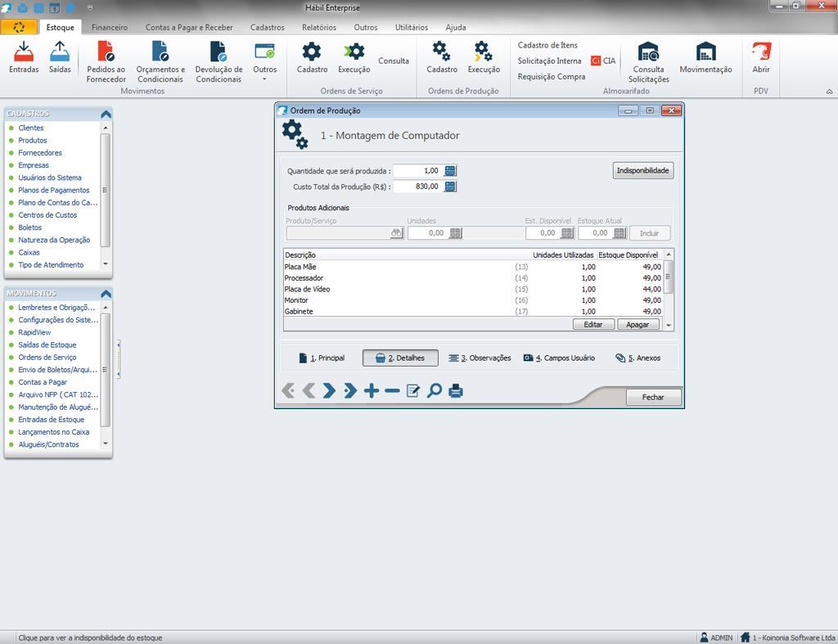
Task: Click the print icon in dialog
Action: [x=455, y=390]
